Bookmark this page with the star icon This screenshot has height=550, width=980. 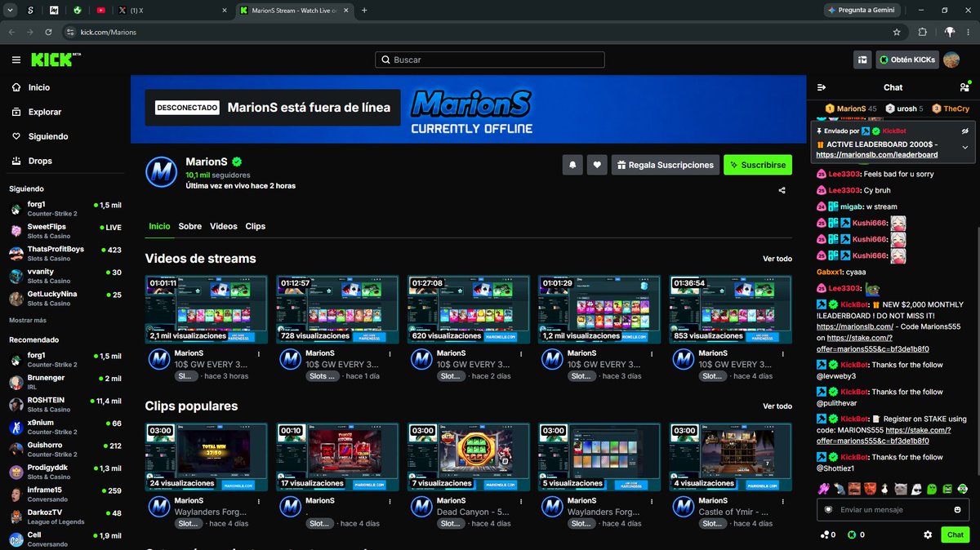[897, 32]
